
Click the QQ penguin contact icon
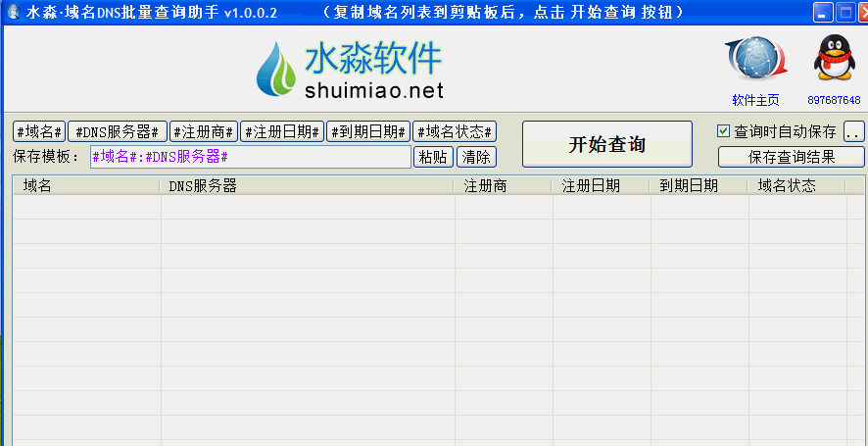[834, 58]
